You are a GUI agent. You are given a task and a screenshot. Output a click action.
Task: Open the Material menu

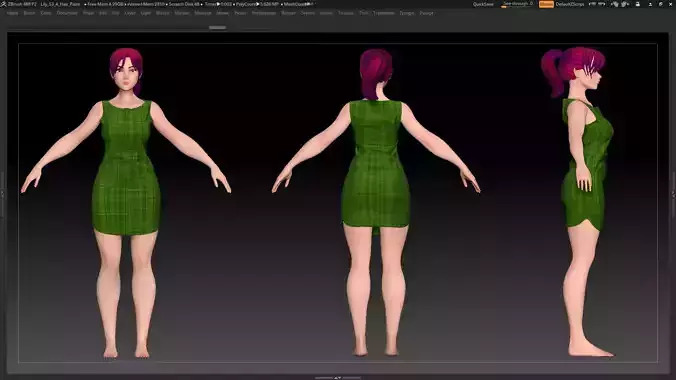point(203,13)
